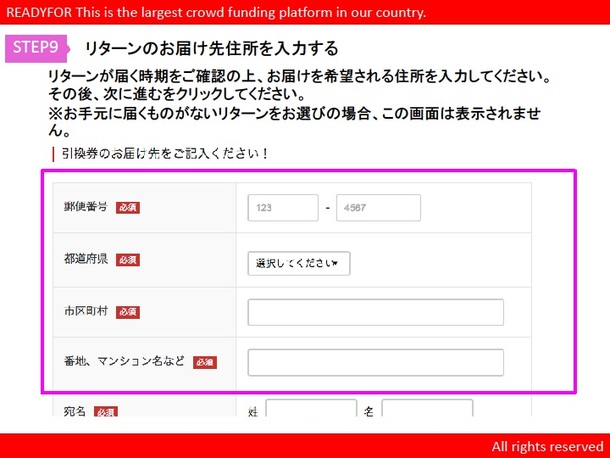Click the リターンのお届け先住所を入力する title

coord(211,49)
